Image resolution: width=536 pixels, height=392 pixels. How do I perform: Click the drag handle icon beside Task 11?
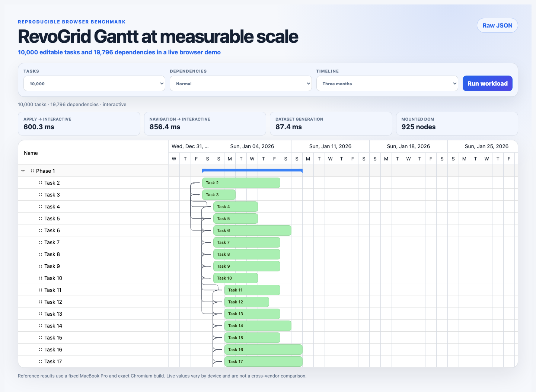click(41, 290)
